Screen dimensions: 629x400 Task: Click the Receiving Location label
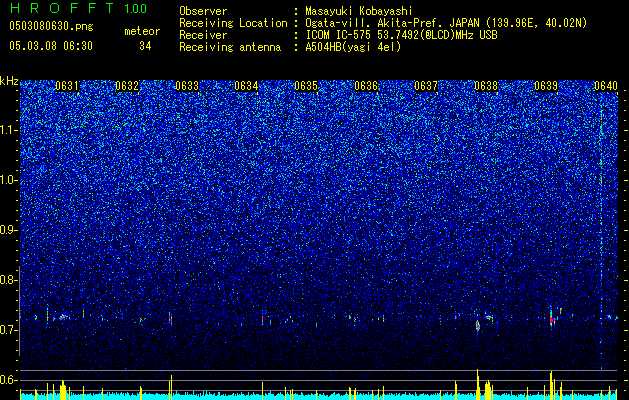tap(233, 23)
